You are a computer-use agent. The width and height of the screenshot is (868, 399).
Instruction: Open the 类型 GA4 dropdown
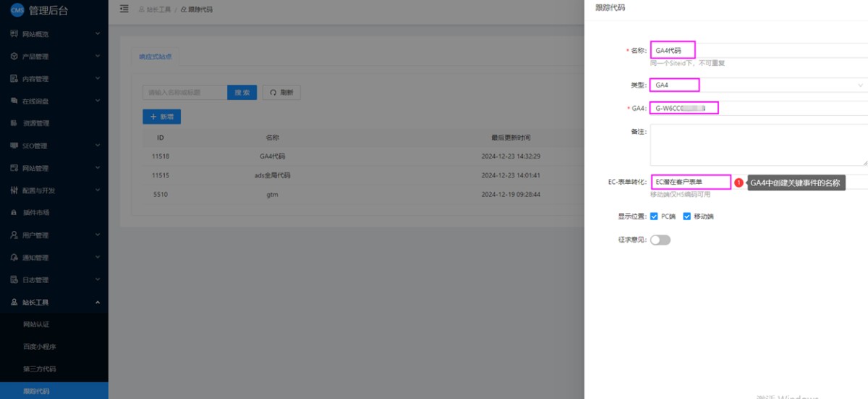(758, 85)
